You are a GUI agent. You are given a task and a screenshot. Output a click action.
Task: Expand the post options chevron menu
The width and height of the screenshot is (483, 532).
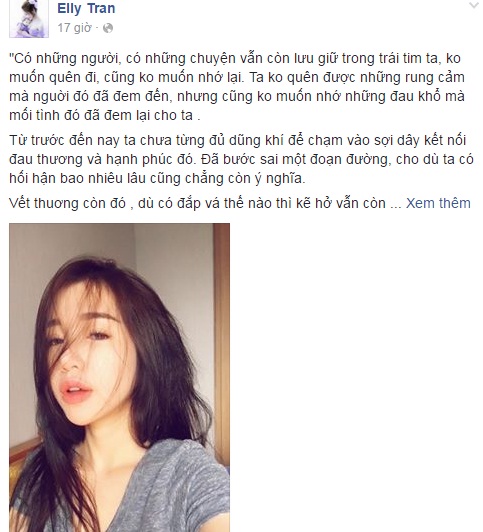(x=476, y=5)
